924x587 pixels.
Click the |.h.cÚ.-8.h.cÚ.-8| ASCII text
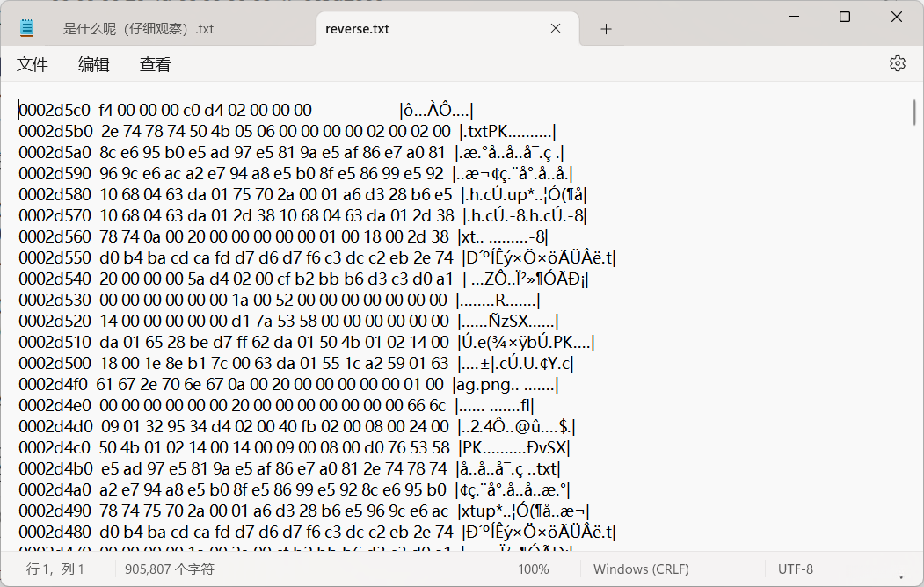click(525, 216)
